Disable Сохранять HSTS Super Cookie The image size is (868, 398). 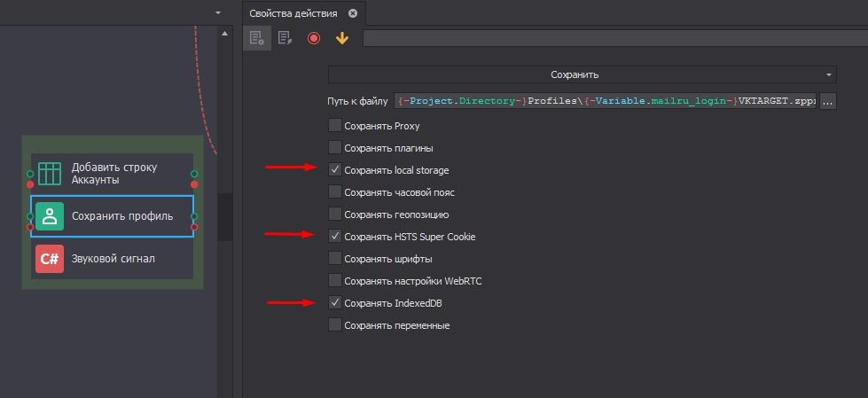click(x=335, y=236)
